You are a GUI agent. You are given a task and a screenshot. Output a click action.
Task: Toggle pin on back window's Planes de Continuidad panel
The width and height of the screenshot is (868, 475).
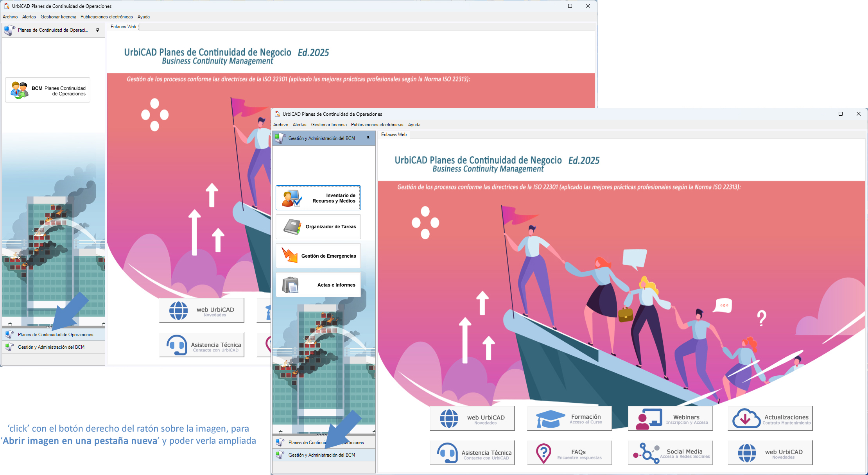click(97, 30)
